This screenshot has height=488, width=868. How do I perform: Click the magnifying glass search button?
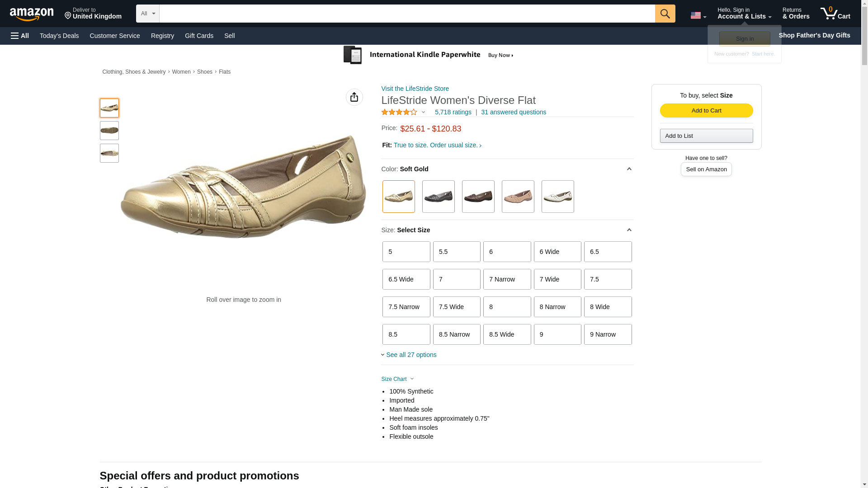(665, 14)
